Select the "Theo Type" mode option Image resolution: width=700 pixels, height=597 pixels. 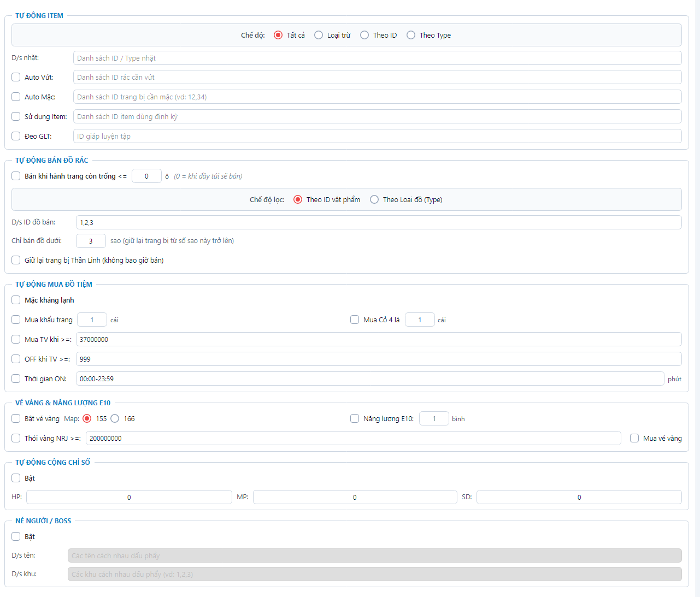[x=411, y=35]
